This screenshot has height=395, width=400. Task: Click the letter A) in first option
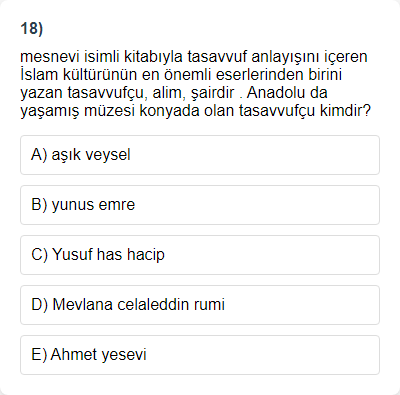(39, 155)
